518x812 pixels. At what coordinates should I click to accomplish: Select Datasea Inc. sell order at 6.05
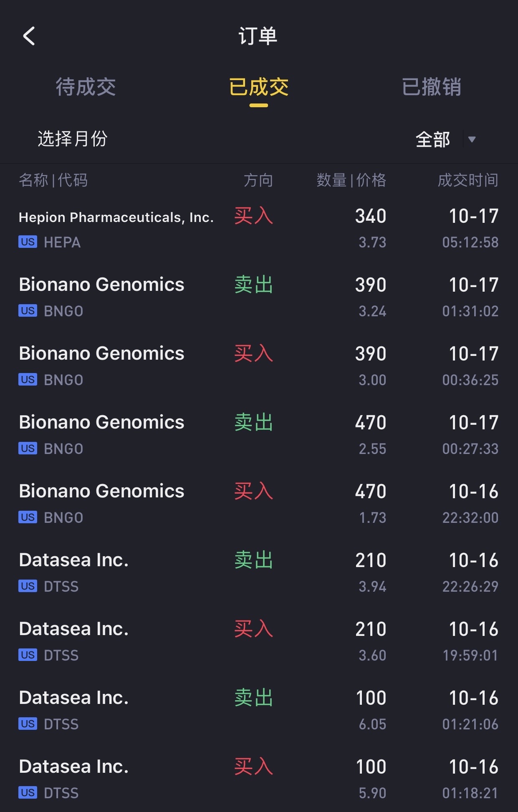pyautogui.click(x=74, y=698)
